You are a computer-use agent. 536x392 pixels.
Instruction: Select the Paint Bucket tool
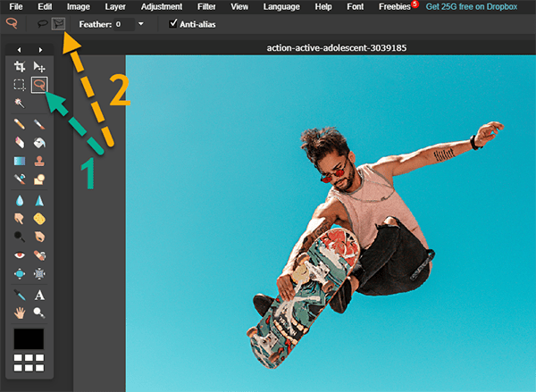click(39, 143)
